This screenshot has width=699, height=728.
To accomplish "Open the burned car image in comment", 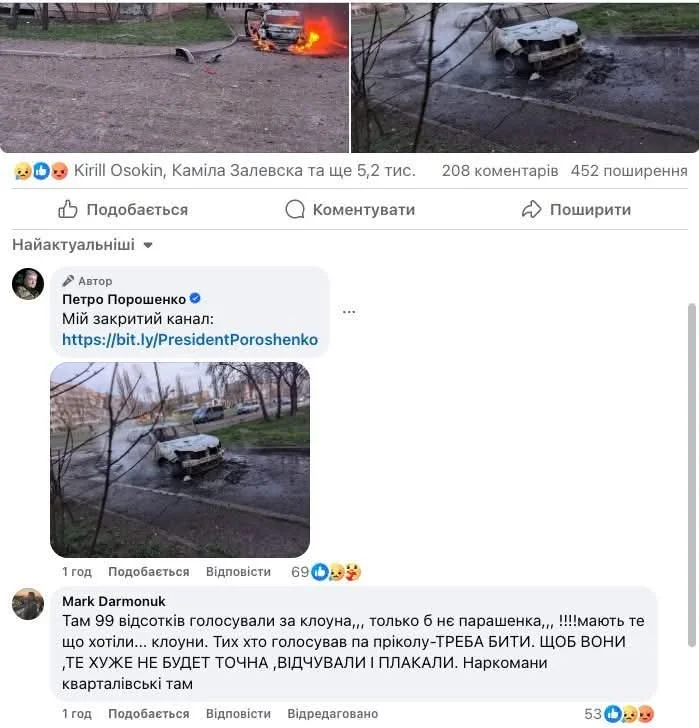I will 180,460.
